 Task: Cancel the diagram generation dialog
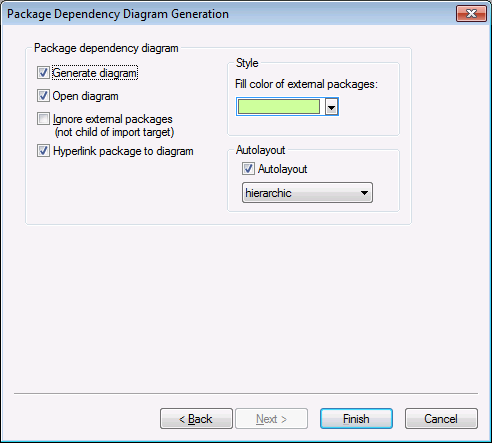click(x=441, y=419)
